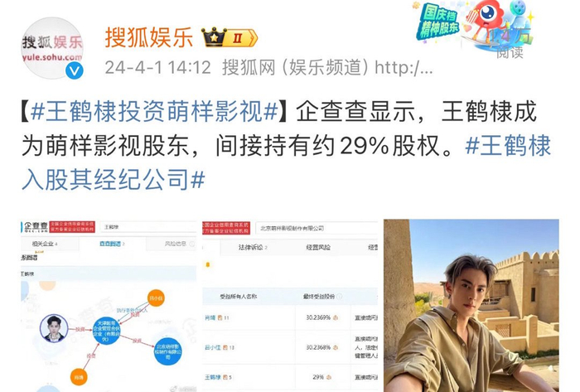Tap Wang Hedi's avatar node in graph

(54, 328)
